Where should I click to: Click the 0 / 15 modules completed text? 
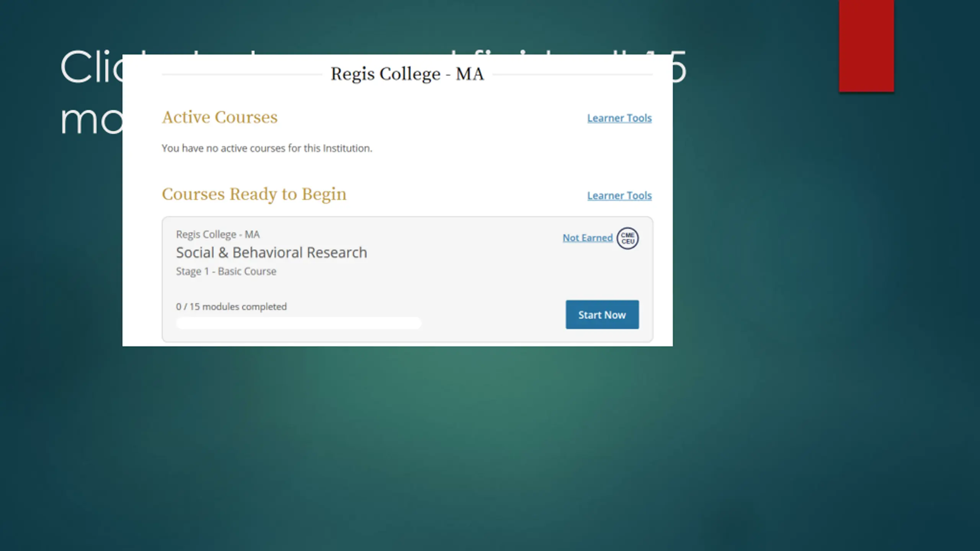[231, 306]
